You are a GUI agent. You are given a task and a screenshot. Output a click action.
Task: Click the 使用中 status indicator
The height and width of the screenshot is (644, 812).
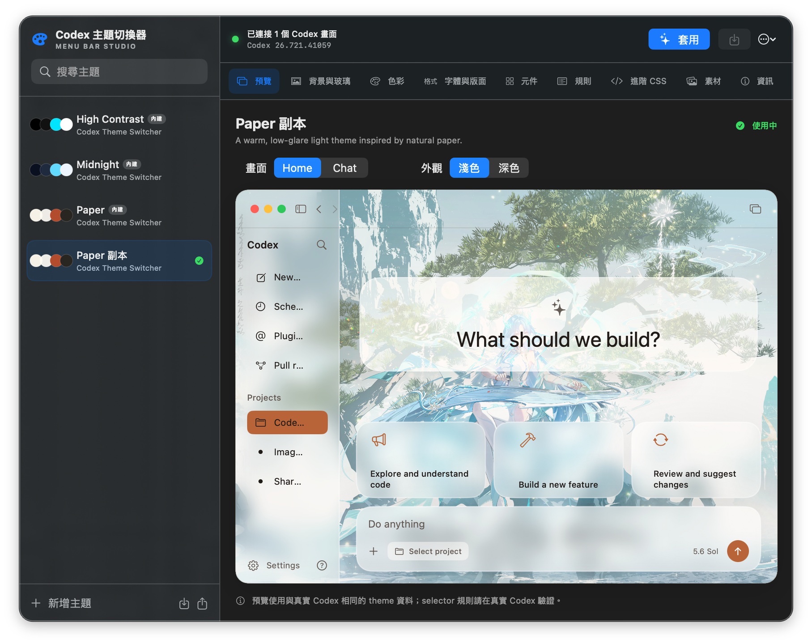[x=756, y=126]
